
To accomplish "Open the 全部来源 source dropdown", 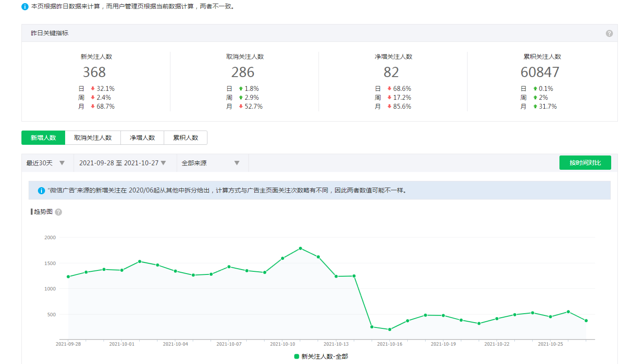I will tap(211, 163).
